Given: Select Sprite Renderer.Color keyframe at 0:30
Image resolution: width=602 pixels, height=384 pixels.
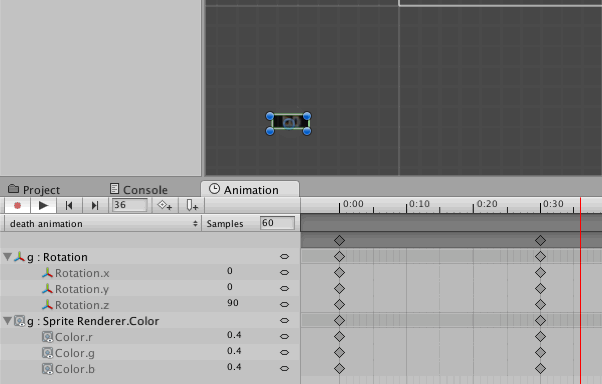Looking at the screenshot, I should [x=541, y=321].
